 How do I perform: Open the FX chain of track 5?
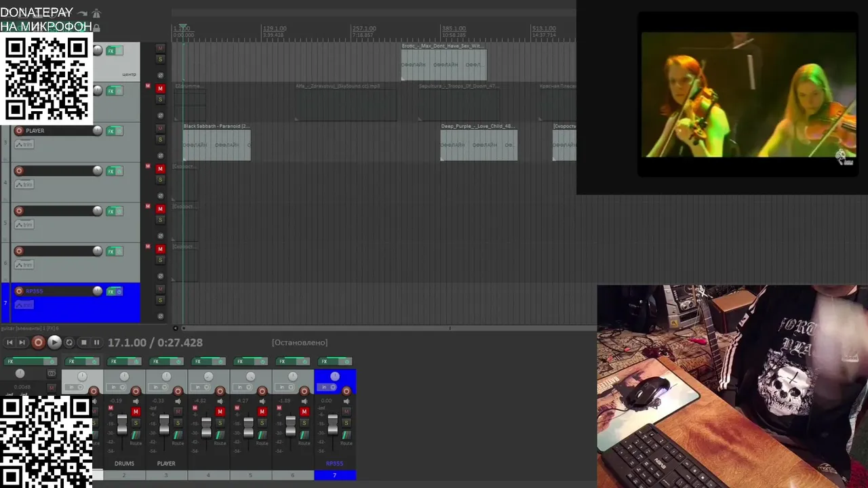pos(111,211)
